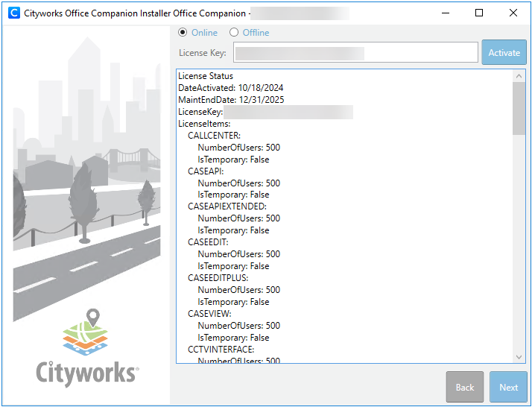Click the 'CASEAPIEXTENDED:' entry
532x407 pixels.
coord(227,206)
